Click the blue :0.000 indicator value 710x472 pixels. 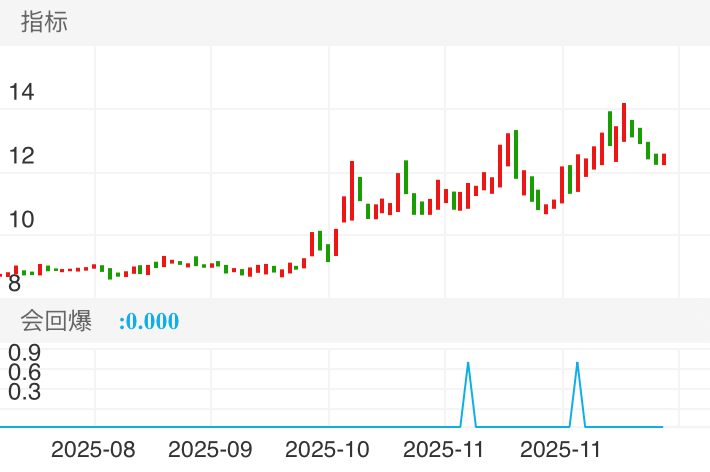point(149,322)
